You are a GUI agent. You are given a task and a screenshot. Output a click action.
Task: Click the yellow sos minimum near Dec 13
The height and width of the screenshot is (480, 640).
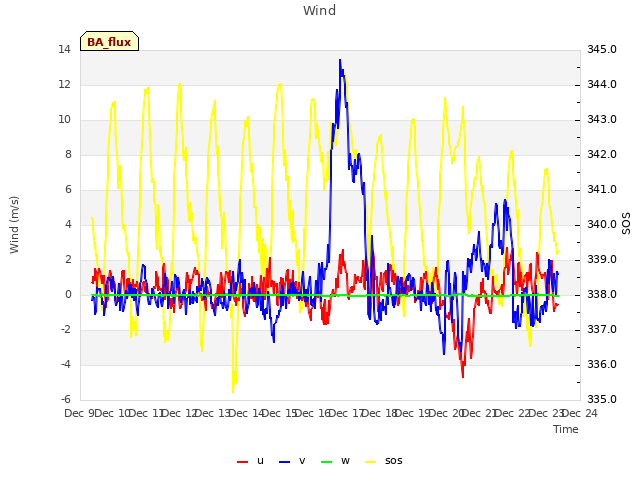pyautogui.click(x=233, y=391)
